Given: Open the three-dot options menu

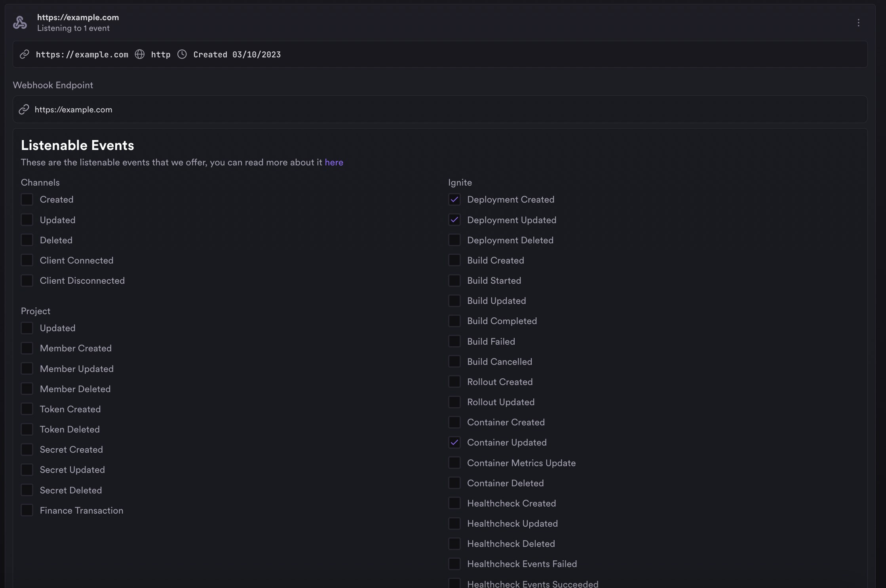Looking at the screenshot, I should pyautogui.click(x=858, y=23).
